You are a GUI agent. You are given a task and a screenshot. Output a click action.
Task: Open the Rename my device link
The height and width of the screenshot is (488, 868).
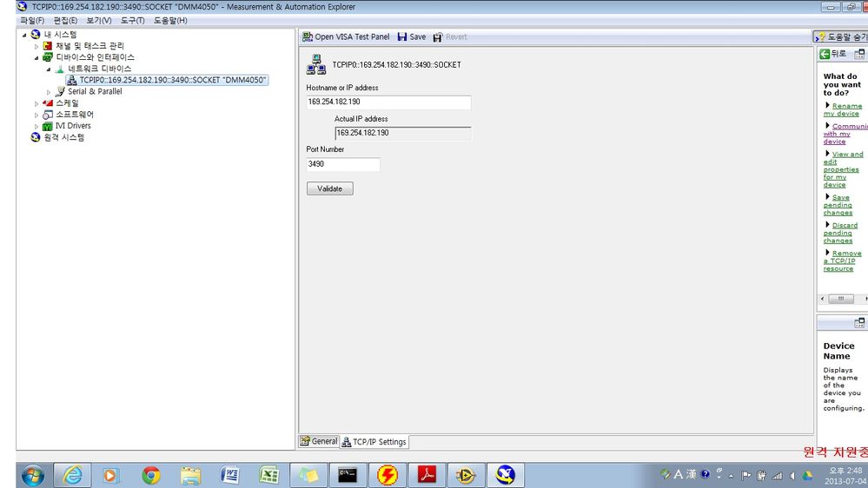pos(843,109)
